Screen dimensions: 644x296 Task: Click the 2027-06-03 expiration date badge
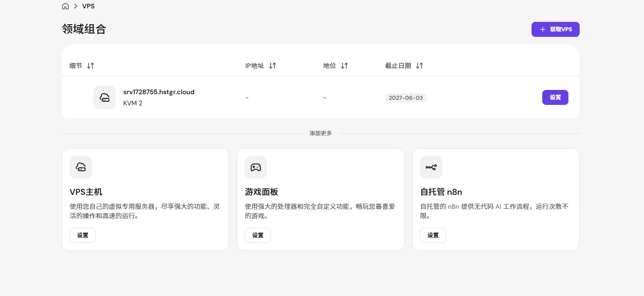(x=406, y=98)
